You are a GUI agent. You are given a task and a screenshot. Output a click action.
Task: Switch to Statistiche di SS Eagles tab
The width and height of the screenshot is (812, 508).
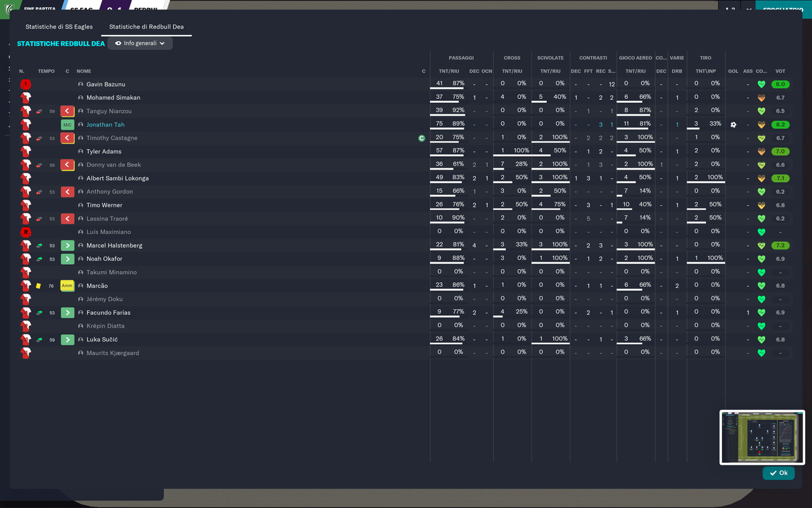[x=59, y=27]
